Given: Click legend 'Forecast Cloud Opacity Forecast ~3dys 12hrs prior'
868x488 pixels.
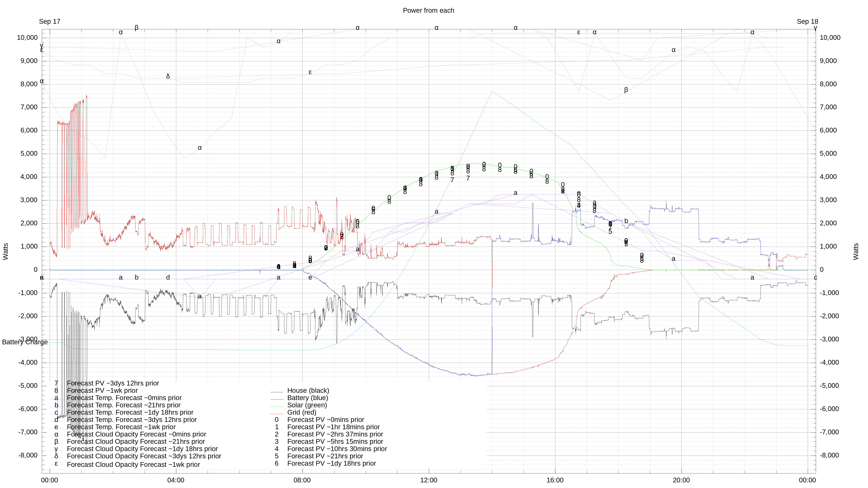Looking at the screenshot, I should tap(144, 456).
